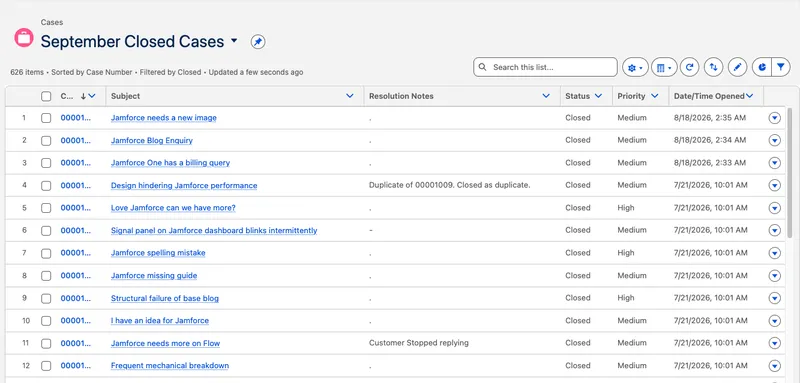Click the sort arrows toolbar icon
The image size is (800, 383).
point(713,67)
